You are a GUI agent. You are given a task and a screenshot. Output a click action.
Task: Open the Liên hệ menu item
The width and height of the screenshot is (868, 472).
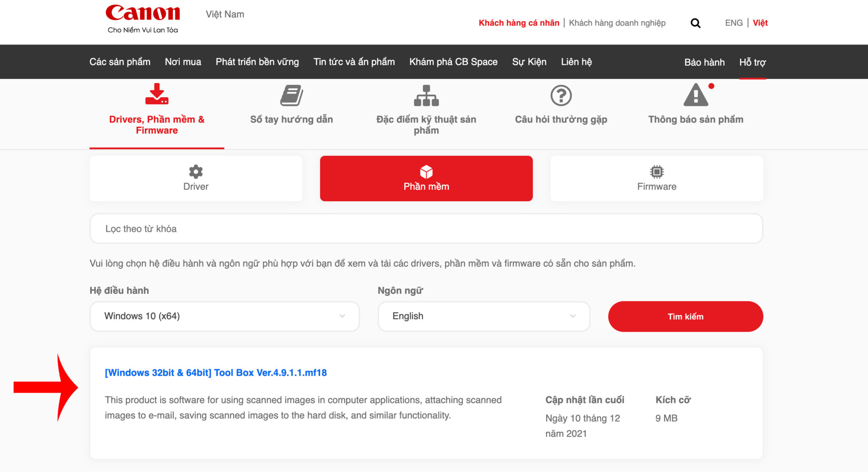point(576,62)
